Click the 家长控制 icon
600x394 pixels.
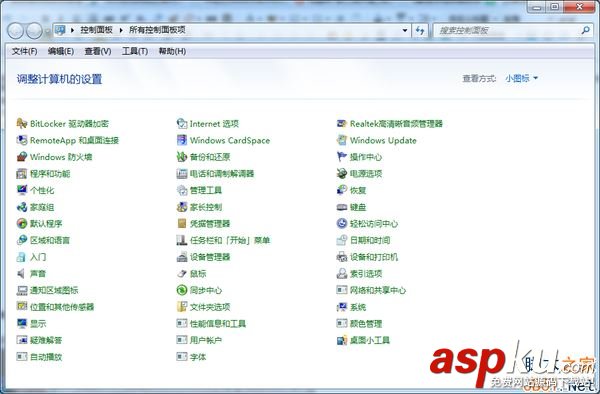point(182,207)
